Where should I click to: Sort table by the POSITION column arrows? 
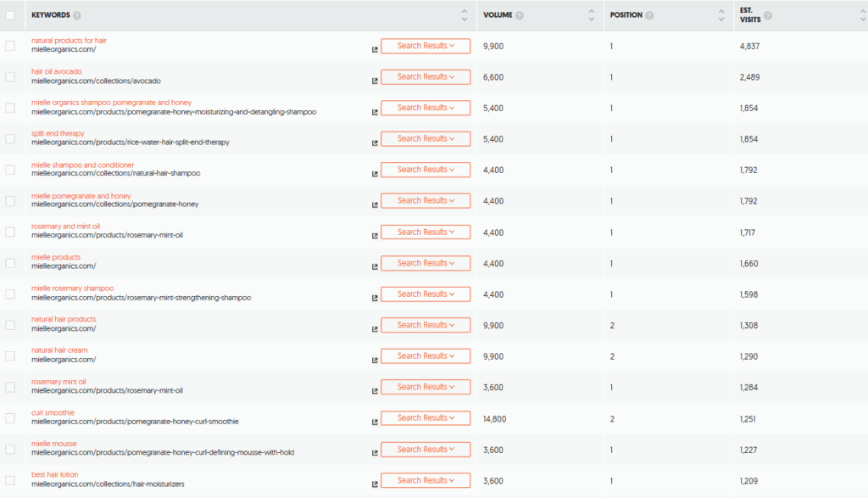pyautogui.click(x=721, y=15)
